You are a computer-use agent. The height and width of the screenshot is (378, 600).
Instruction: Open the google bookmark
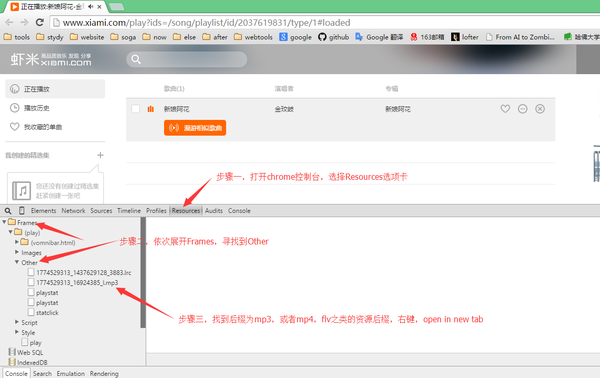pyautogui.click(x=296, y=37)
